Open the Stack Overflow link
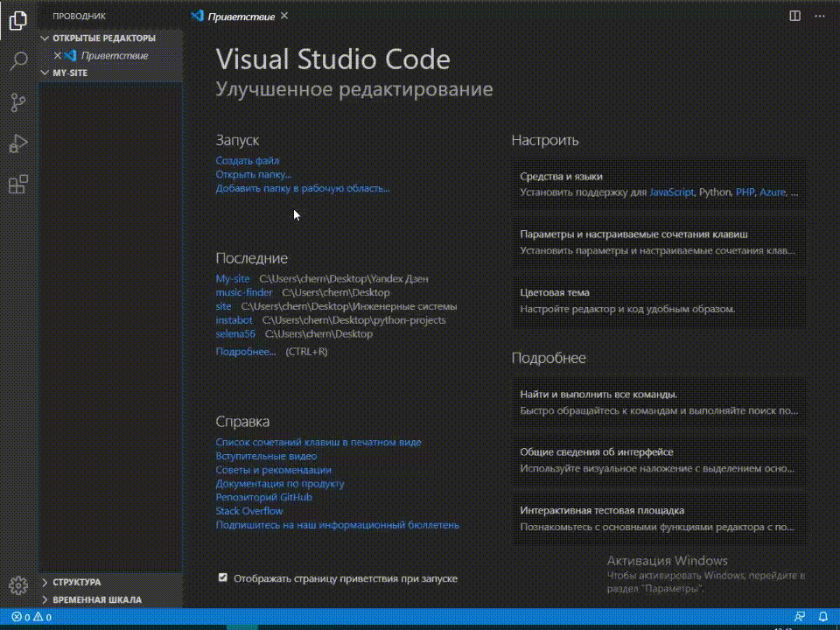This screenshot has height=630, width=840. coord(249,511)
